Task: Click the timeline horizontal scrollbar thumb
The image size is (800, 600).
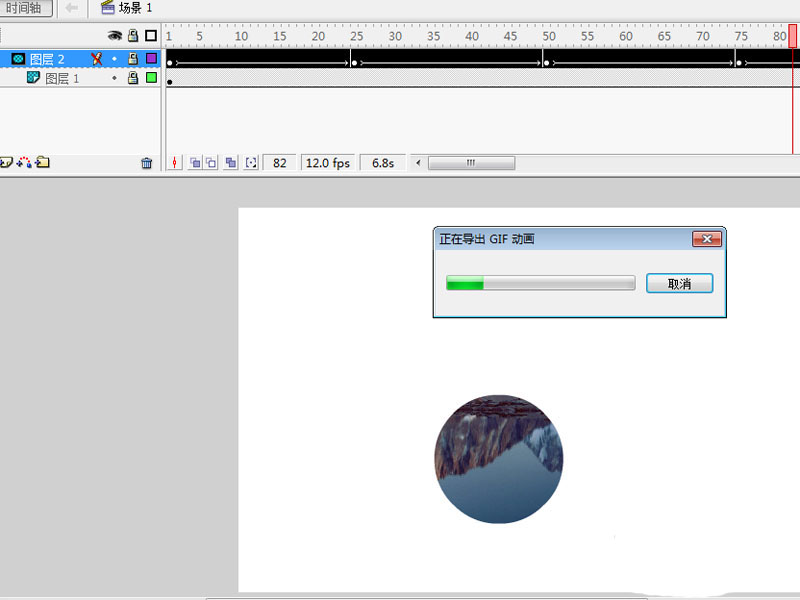Action: coord(471,163)
